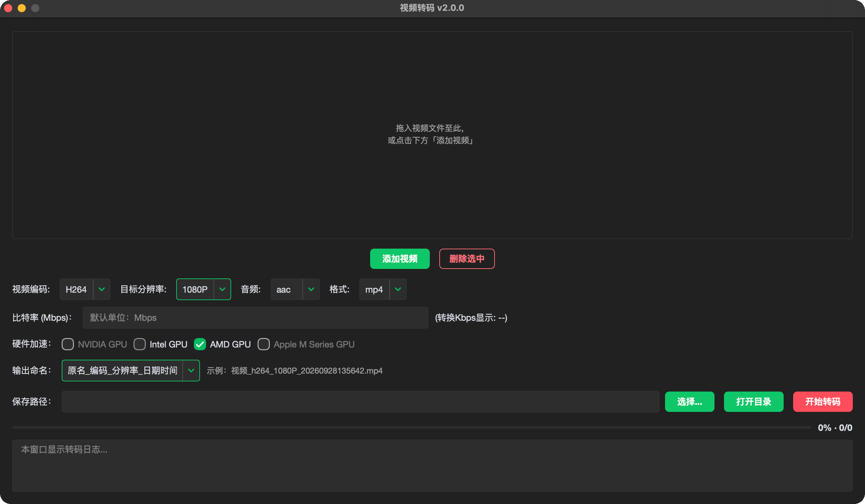Uncheck the AMD GPU checkbox
This screenshot has width=865, height=504.
coord(200,344)
